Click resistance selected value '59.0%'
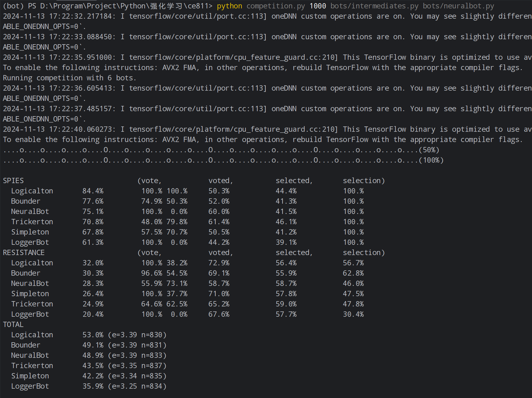Screen dimensions: 532x398 [x=286, y=304]
